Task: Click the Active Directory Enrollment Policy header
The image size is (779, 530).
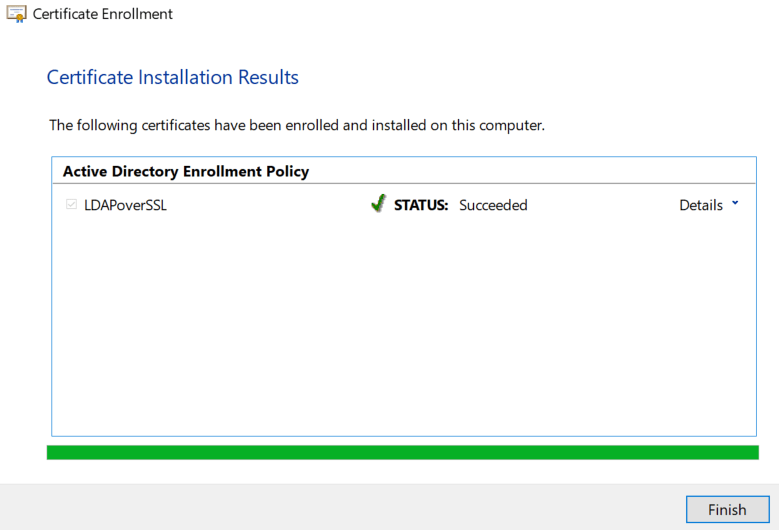Action: point(186,171)
